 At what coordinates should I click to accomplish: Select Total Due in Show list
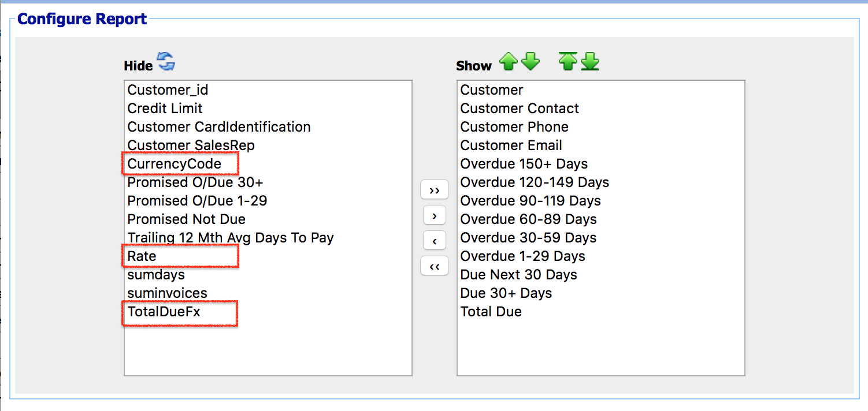(601, 312)
